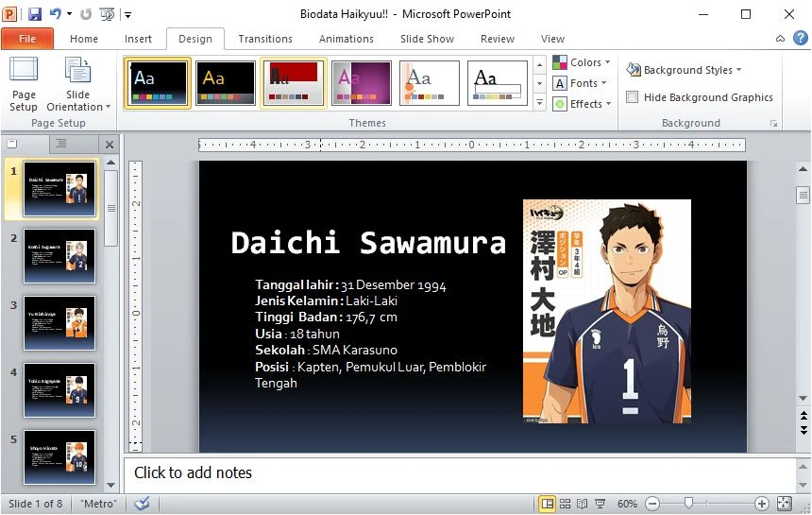Open Page Setup dialog
812x515 pixels.
(24, 84)
